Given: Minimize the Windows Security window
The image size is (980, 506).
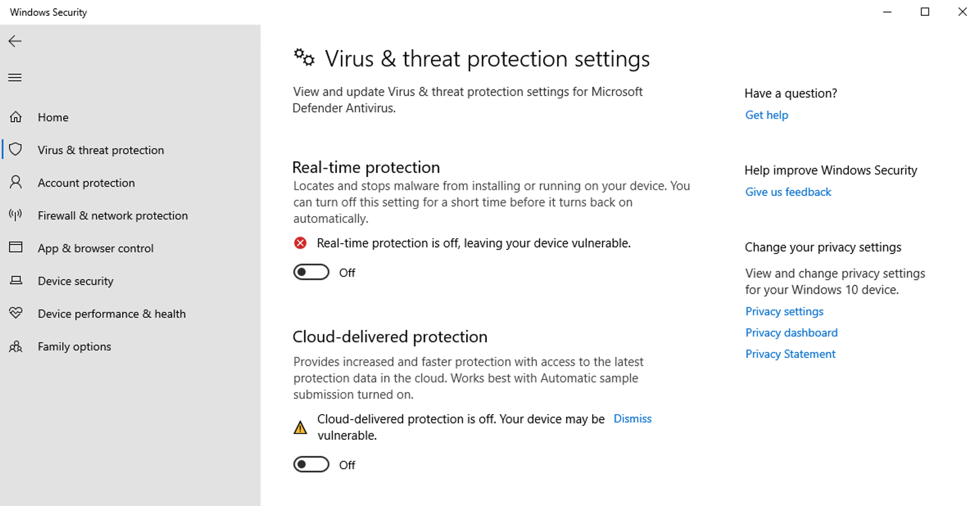Looking at the screenshot, I should point(887,12).
